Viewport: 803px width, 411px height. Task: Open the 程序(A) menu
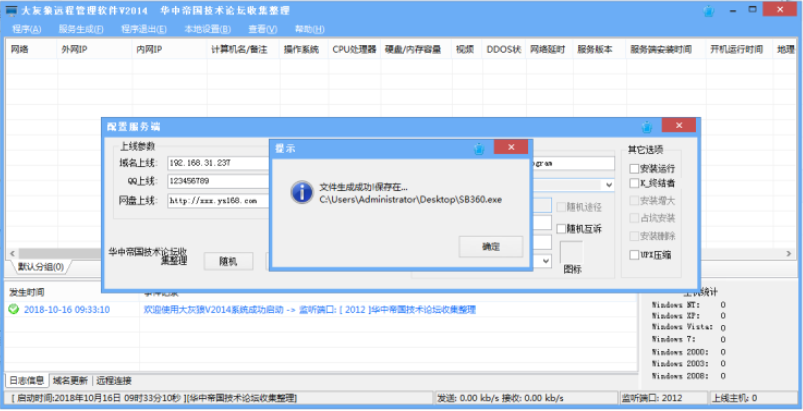[27, 29]
